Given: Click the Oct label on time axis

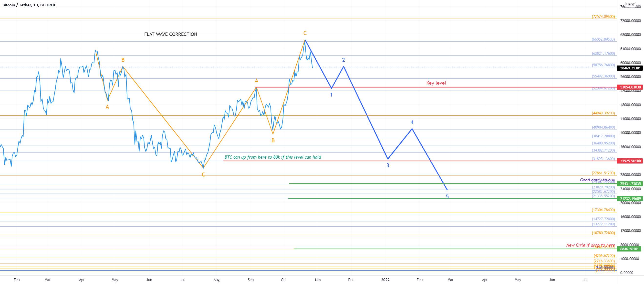Looking at the screenshot, I should point(284,280).
